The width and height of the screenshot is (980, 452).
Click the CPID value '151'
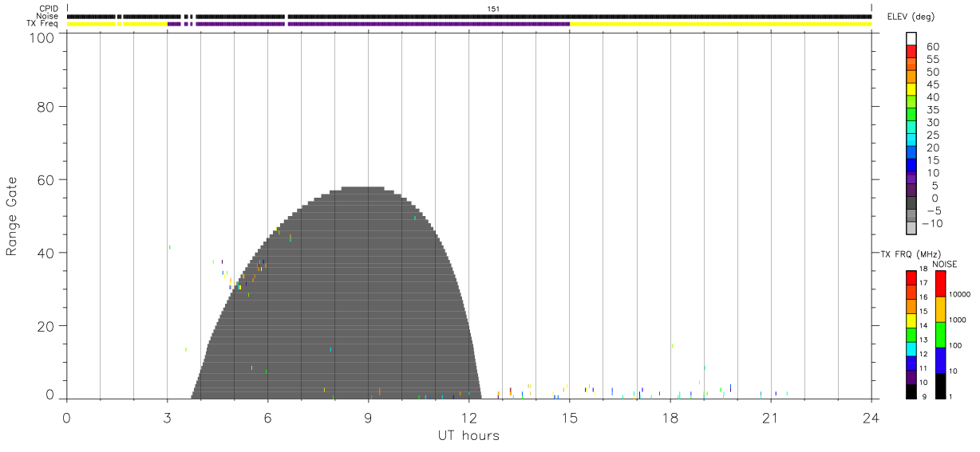pos(493,9)
